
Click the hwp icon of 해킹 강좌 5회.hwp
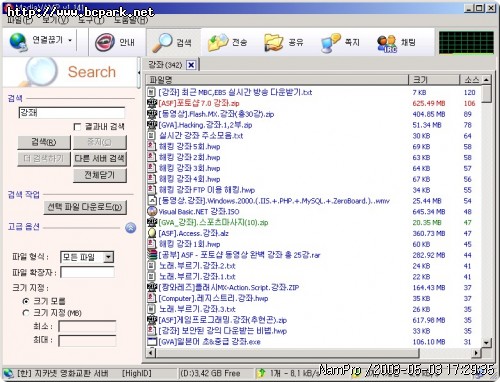pos(152,146)
